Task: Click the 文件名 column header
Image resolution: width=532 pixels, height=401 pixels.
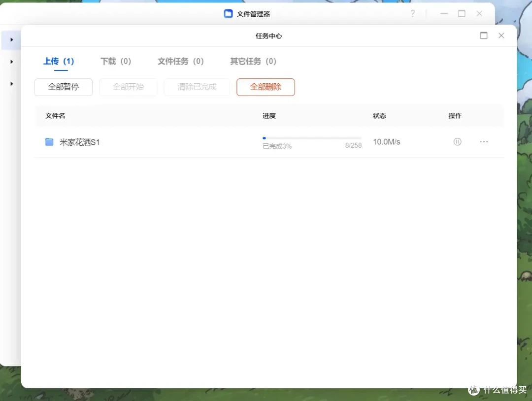Action: pyautogui.click(x=55, y=116)
